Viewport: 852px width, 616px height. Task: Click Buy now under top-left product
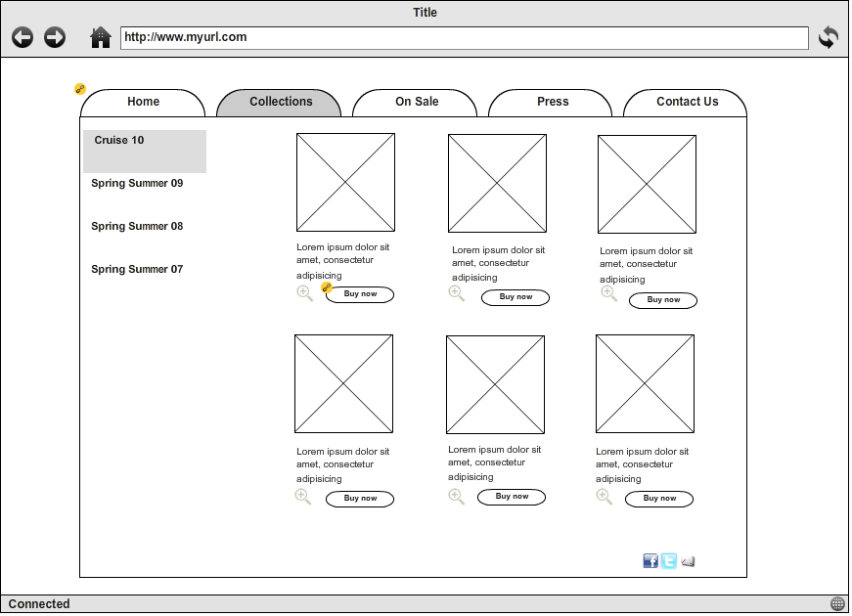(360, 294)
